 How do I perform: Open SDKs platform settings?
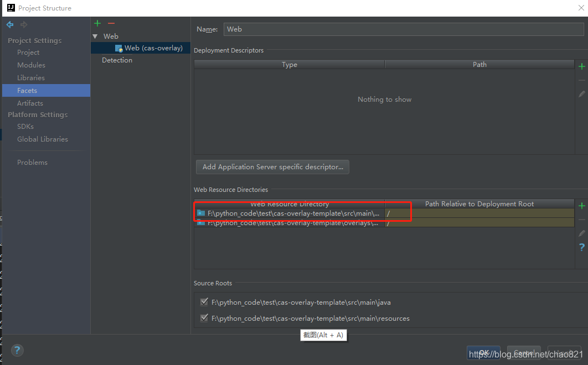(x=25, y=126)
